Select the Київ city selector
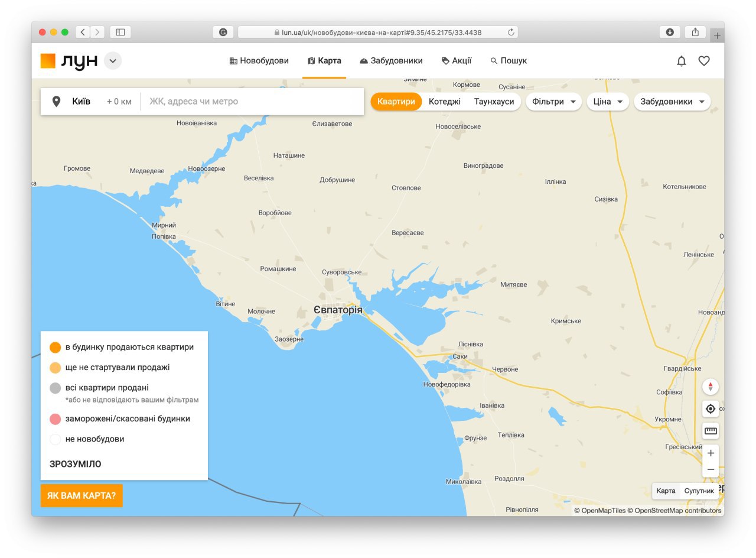Image resolution: width=756 pixels, height=558 pixels. [82, 102]
